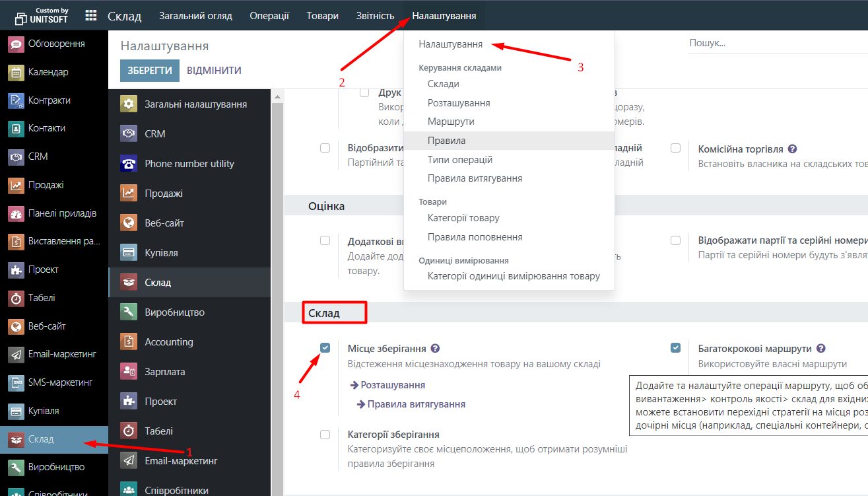The width and height of the screenshot is (868, 496).
Task: Choose Типи операцій menu entry
Action: (460, 160)
